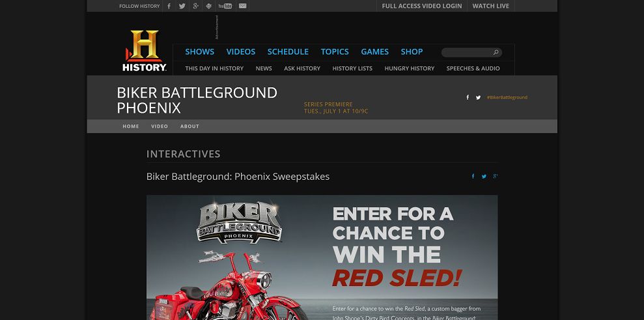Click the Full Access Video Login link
644x320 pixels.
[422, 6]
